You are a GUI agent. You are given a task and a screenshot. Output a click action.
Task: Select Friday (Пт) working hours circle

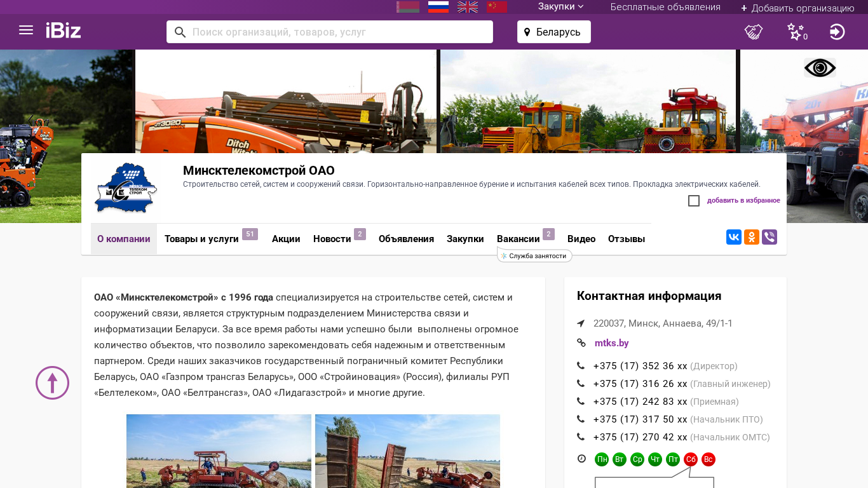[673, 459]
